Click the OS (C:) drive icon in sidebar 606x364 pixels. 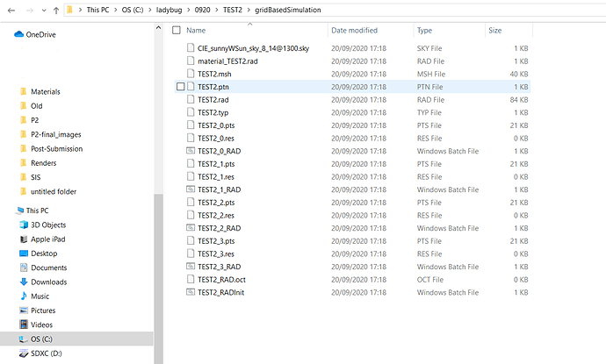click(24, 339)
